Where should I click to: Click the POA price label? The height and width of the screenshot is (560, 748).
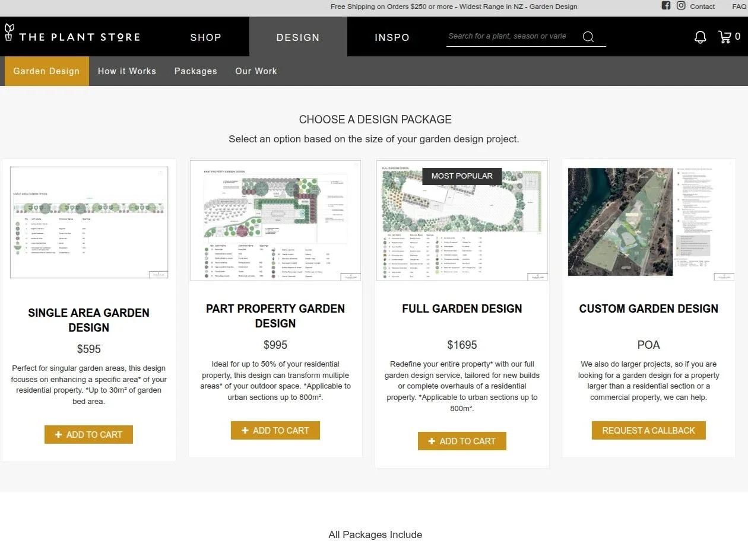(x=648, y=345)
